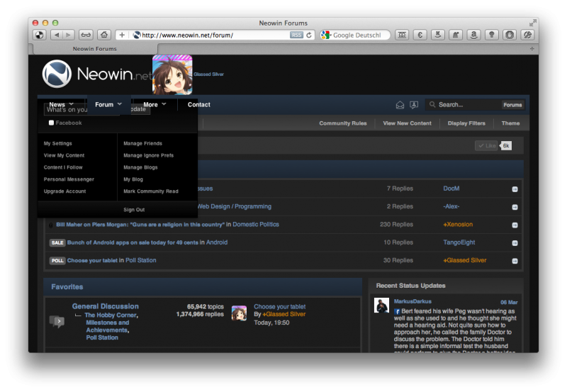The height and width of the screenshot is (392, 567).
Task: Open the Bill Maher on Piers Morgan topic
Action: coord(140,225)
